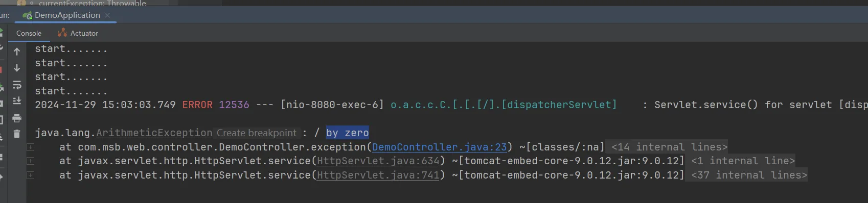Click ~[classes/:na] text
This screenshot has height=203, width=868.
click(562, 147)
